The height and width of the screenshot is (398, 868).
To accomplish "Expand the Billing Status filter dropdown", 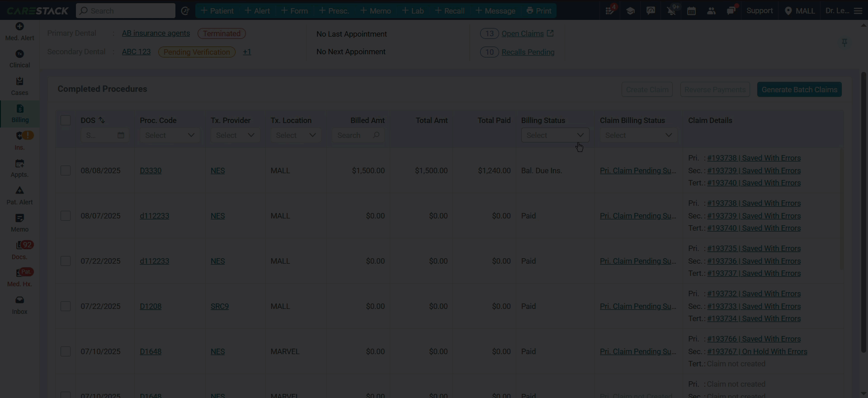I will 555,135.
